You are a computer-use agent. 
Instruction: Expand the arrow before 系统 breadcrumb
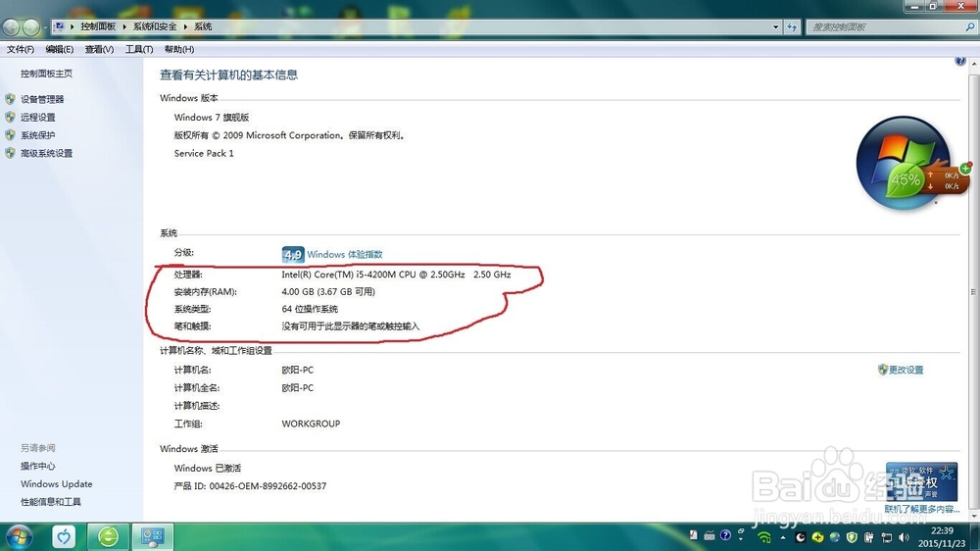pos(185,26)
